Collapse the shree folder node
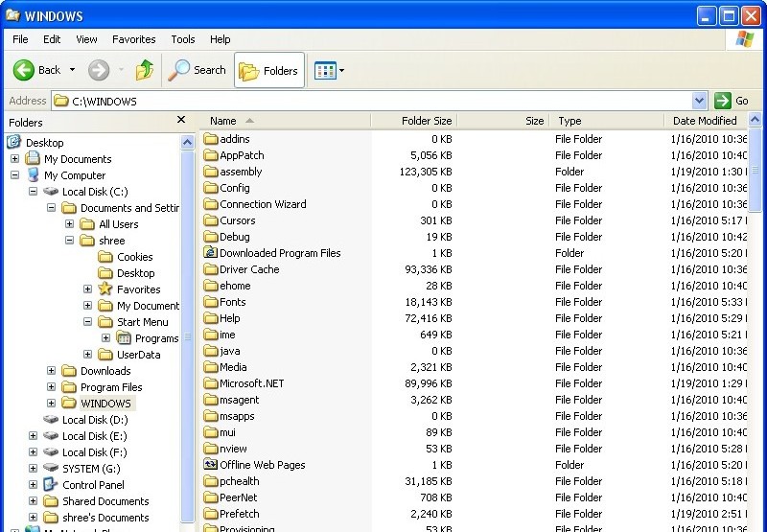 pos(69,240)
